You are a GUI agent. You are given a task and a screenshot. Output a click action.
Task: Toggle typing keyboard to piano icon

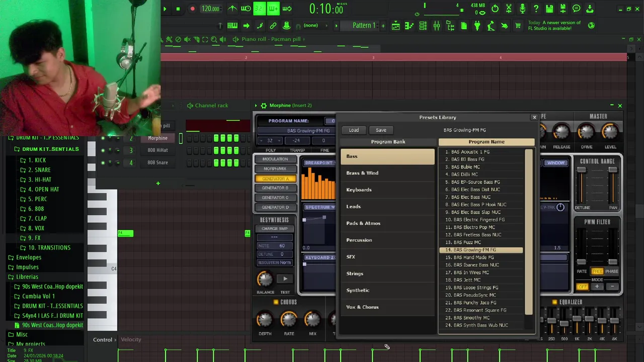(x=232, y=26)
